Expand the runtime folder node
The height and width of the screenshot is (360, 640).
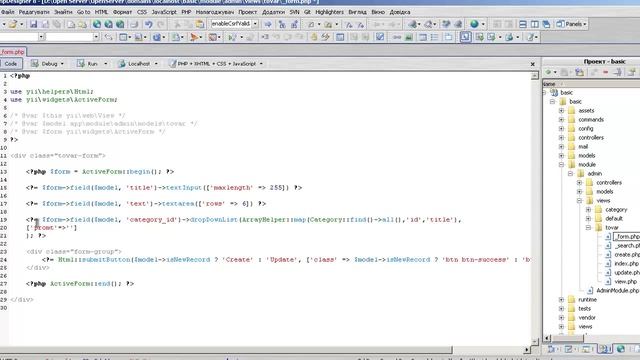point(562,300)
